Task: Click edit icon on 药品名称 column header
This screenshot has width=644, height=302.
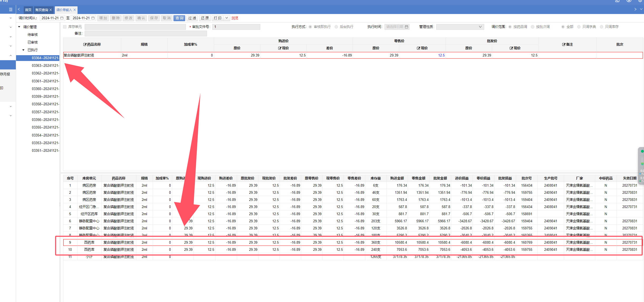Action: 85,44
